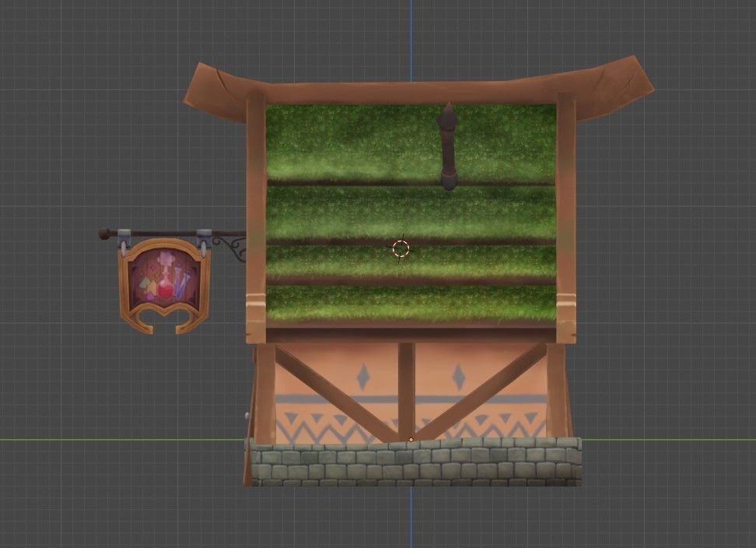The image size is (756, 548).
Task: Click the orange object origin dot above foundation
Action: click(411, 440)
